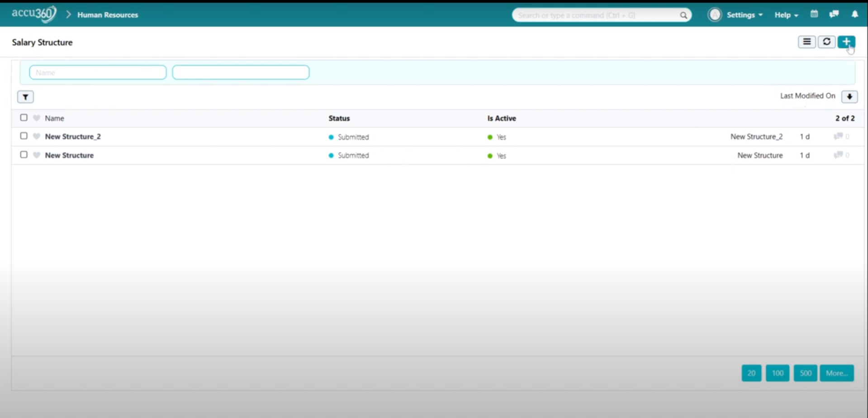Screen dimensions: 868x418
Task: Click the right-side New Structure_2 ID text
Action: pos(756,136)
